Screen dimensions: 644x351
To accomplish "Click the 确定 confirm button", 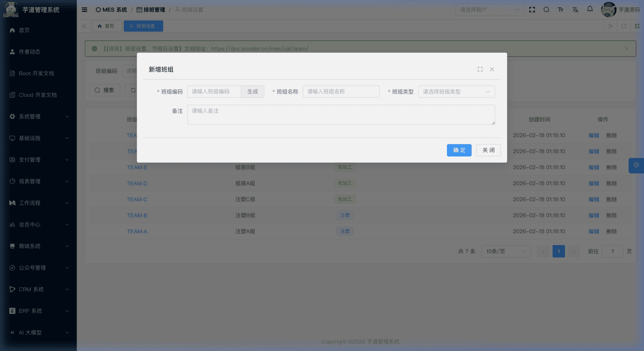I will 459,150.
